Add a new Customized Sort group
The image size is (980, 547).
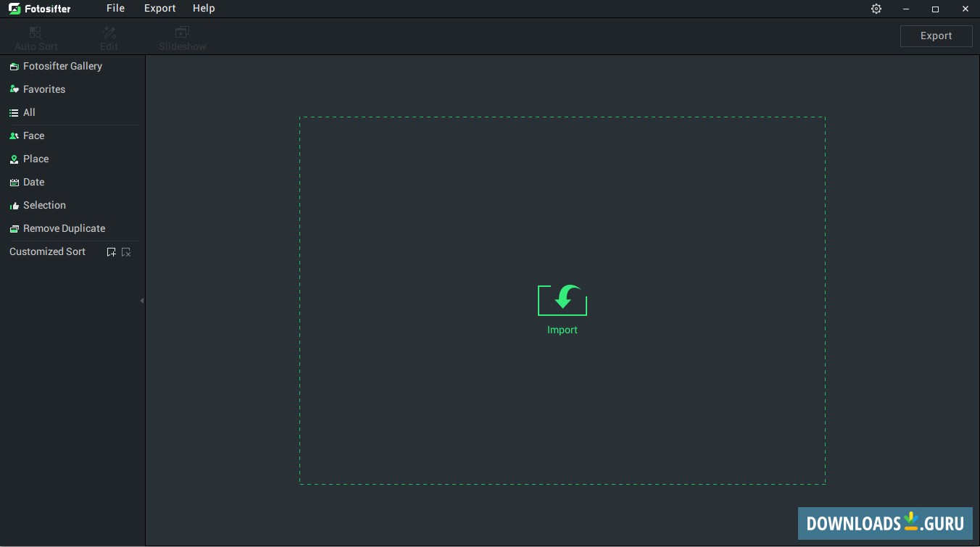(112, 251)
